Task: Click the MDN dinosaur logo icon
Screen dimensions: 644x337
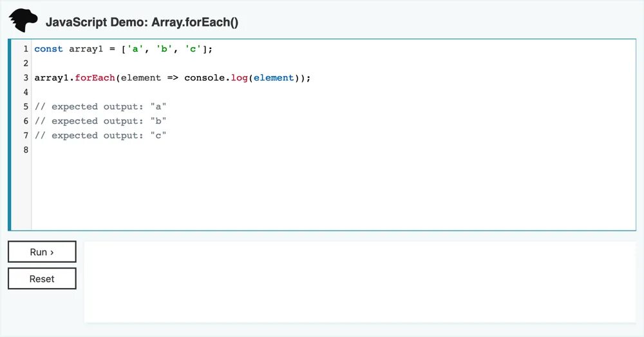Action: [x=23, y=21]
